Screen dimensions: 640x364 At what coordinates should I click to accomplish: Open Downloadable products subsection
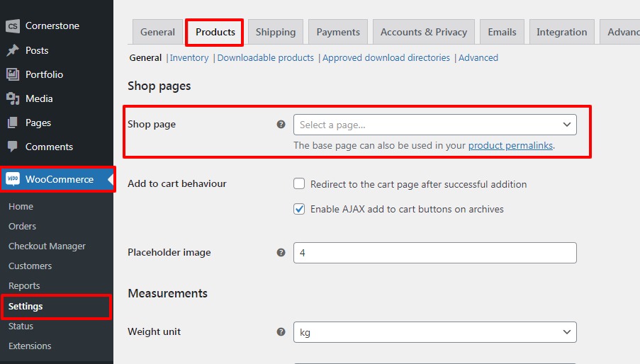click(265, 58)
